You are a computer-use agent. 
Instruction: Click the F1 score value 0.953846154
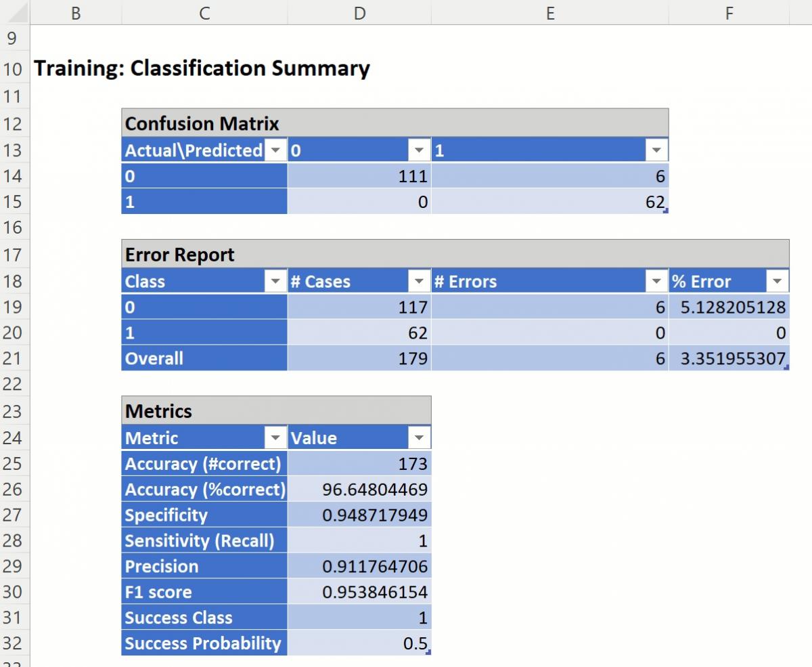pyautogui.click(x=359, y=593)
